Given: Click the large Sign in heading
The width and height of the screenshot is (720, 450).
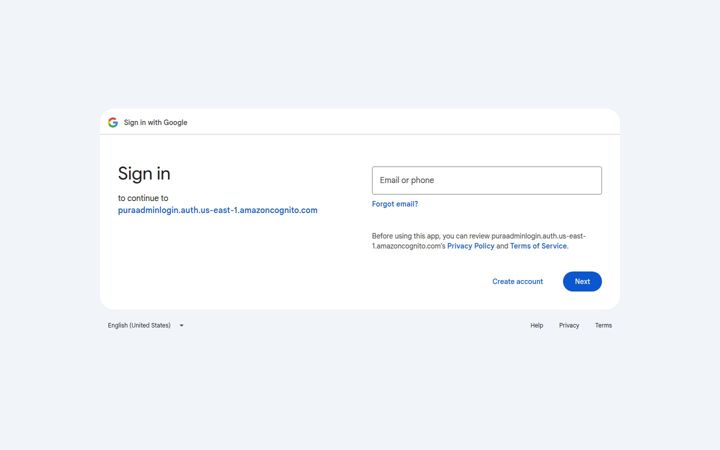Looking at the screenshot, I should point(144,174).
